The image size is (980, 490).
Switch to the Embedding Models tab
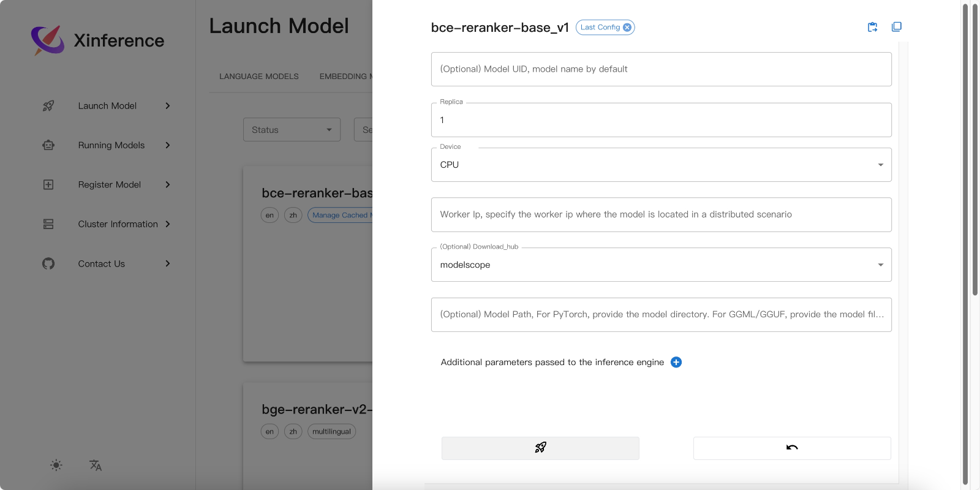[346, 77]
